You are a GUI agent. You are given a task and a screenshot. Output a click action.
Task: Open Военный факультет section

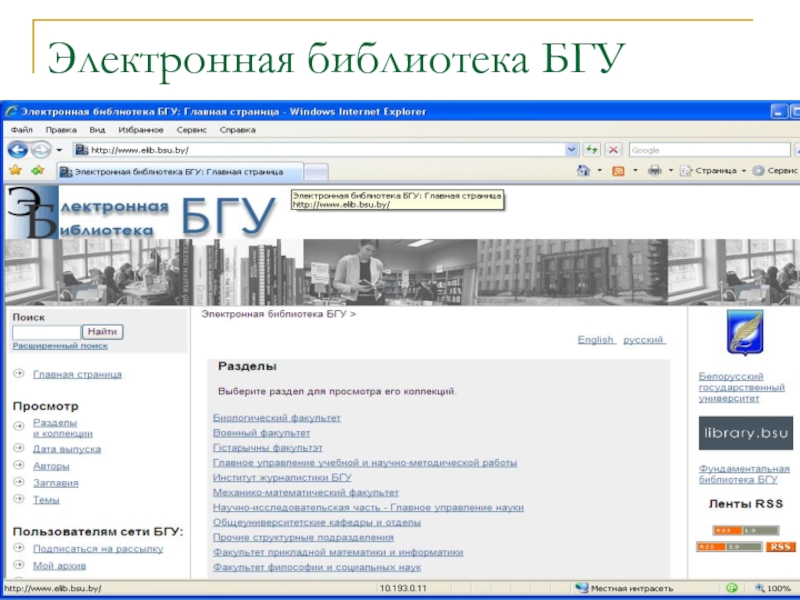tap(261, 433)
